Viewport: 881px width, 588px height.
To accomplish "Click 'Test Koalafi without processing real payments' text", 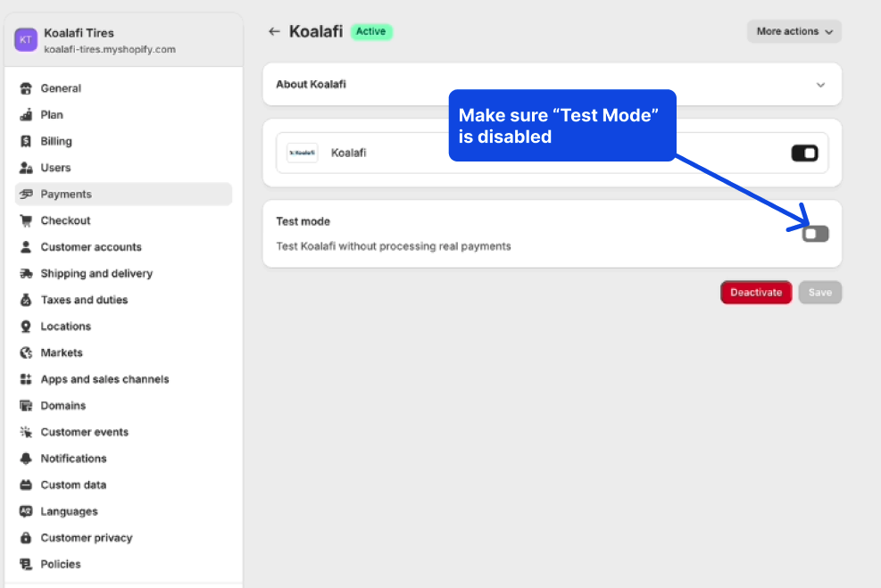I will pos(394,246).
